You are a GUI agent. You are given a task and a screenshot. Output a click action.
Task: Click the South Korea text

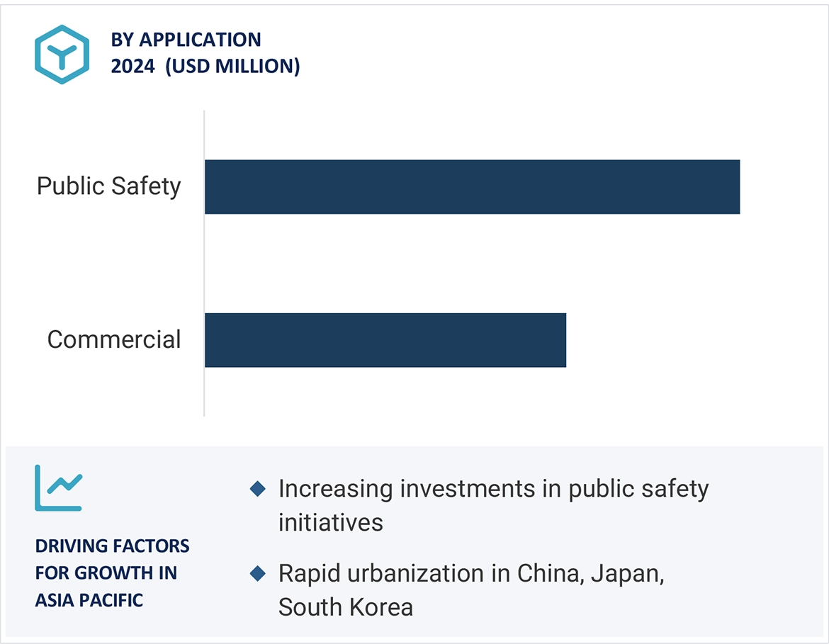(x=345, y=607)
